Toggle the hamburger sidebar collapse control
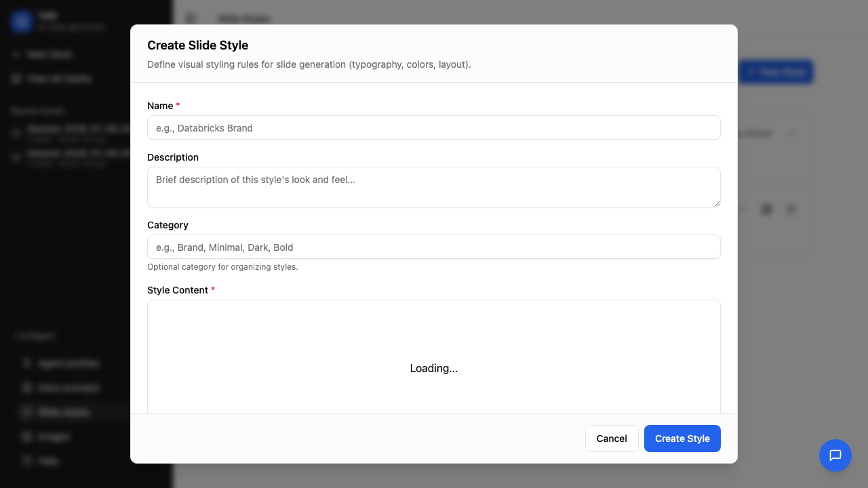868x488 pixels. point(191,18)
